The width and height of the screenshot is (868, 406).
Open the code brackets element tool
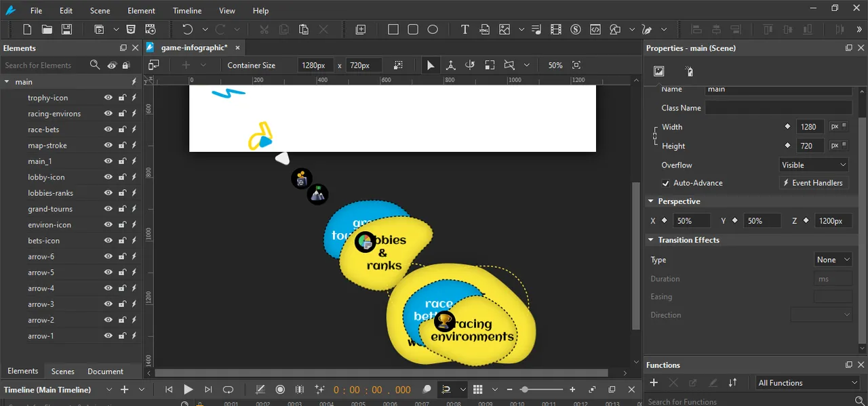(595, 29)
